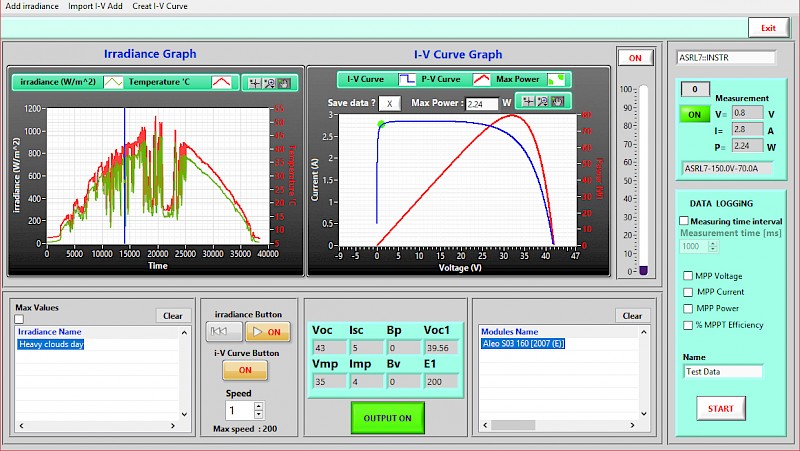Viewport: 800px width, 451px height.
Task: Click the green irradiance plot legend icon
Action: [x=113, y=82]
